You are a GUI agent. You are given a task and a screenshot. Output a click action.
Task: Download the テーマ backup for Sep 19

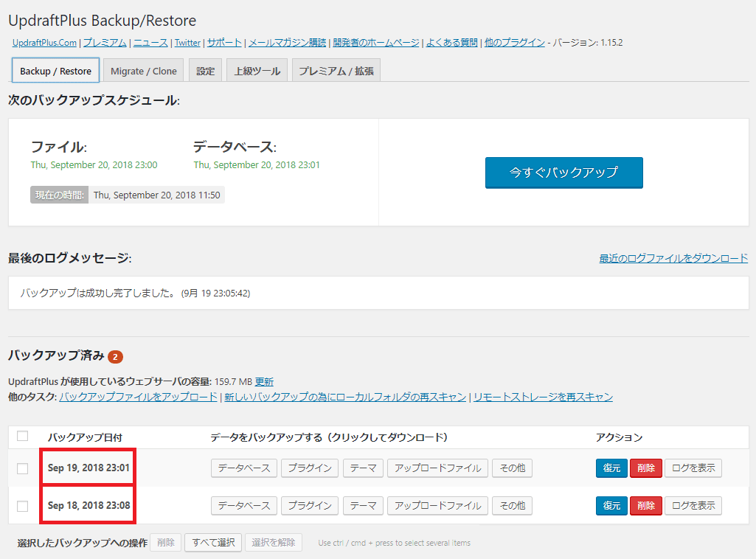click(x=362, y=468)
